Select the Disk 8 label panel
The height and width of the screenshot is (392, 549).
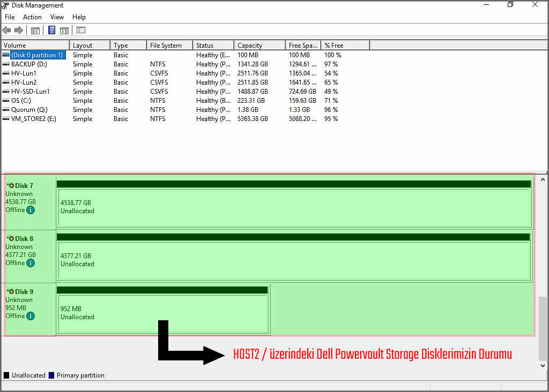tap(30, 257)
